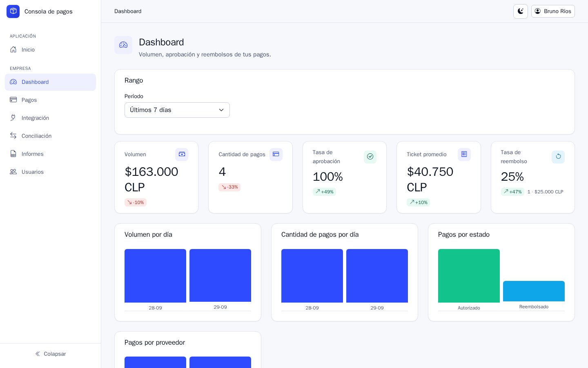Click the Pagos por proveedor heading

155,343
